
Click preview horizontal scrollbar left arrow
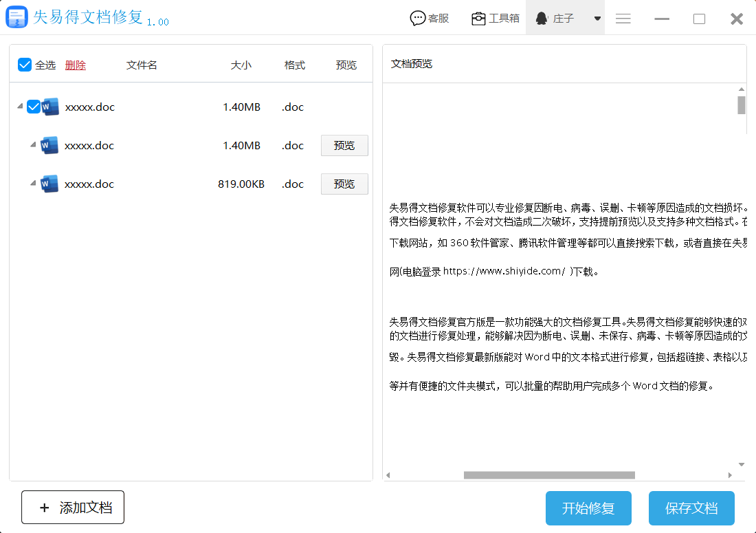click(x=388, y=475)
